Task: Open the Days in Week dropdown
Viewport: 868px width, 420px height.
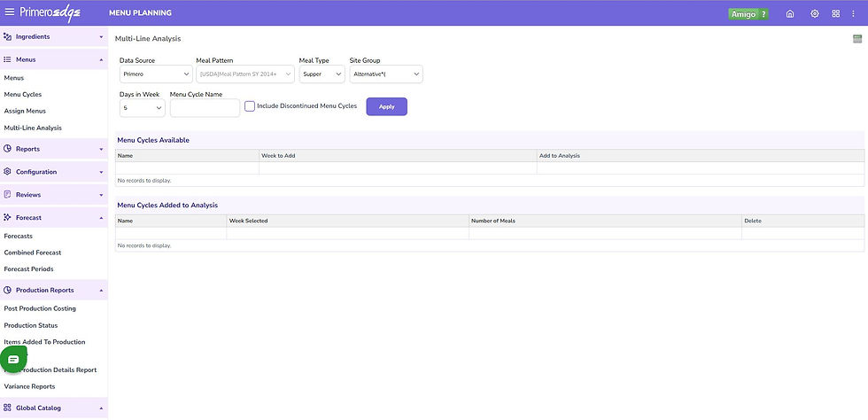Action: point(143,108)
